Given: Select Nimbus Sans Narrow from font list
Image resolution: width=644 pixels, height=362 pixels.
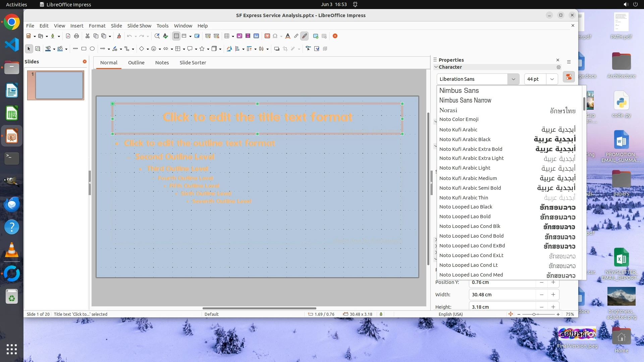Looking at the screenshot, I should (x=465, y=100).
